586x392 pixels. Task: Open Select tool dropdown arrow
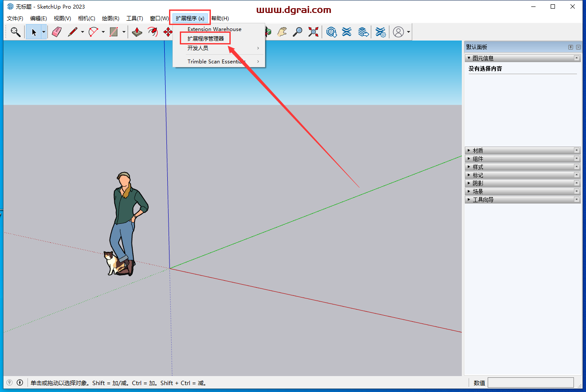point(44,32)
